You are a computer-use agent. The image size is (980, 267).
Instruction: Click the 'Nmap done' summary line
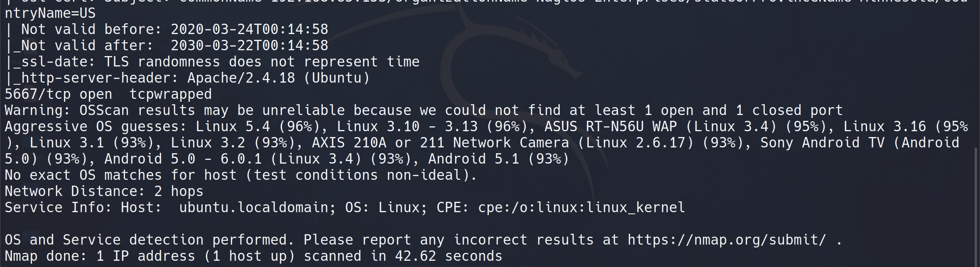point(253,256)
